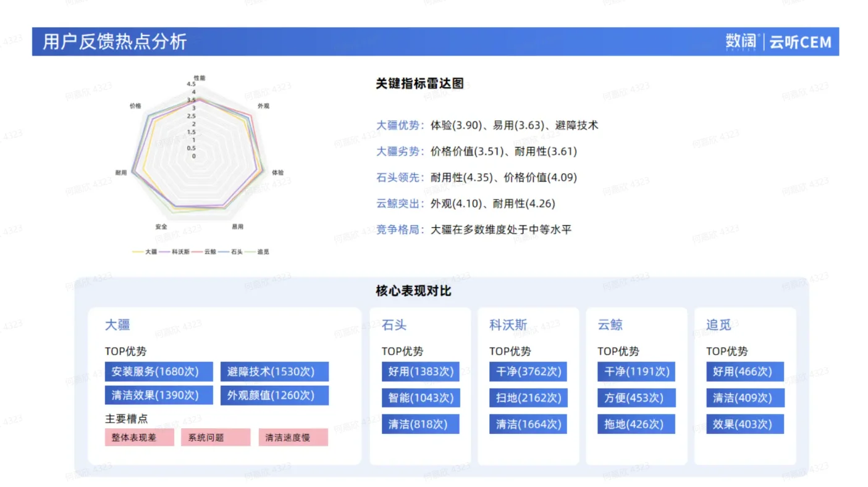Click the 4.5 scale value on the radar axis
This screenshot has width=868, height=487.
[x=190, y=84]
